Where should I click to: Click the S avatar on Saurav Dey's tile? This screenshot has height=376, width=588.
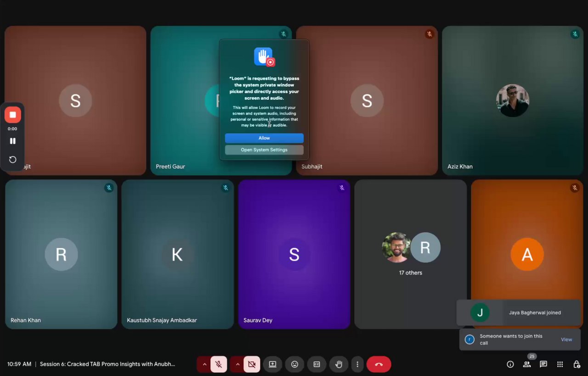tap(294, 254)
